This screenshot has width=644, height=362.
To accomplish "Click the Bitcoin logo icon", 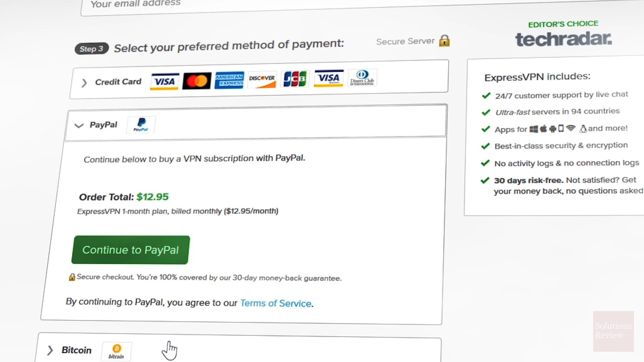I will point(116,351).
